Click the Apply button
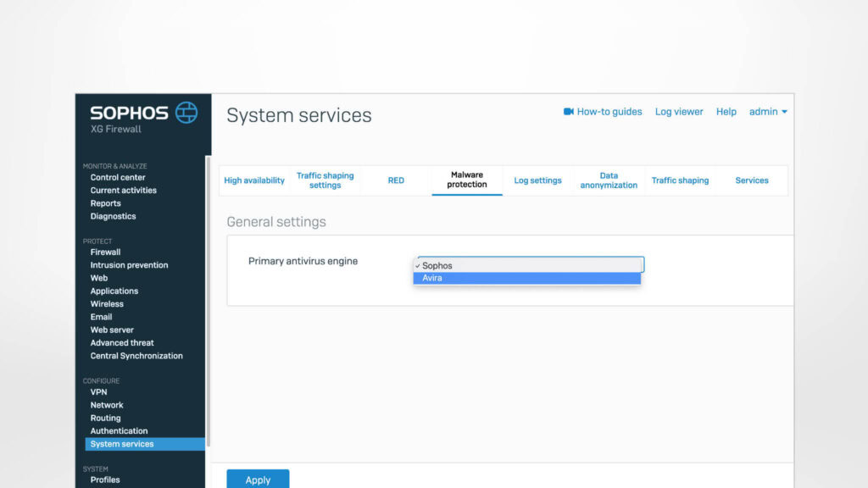Image resolution: width=868 pixels, height=488 pixels. coord(258,480)
